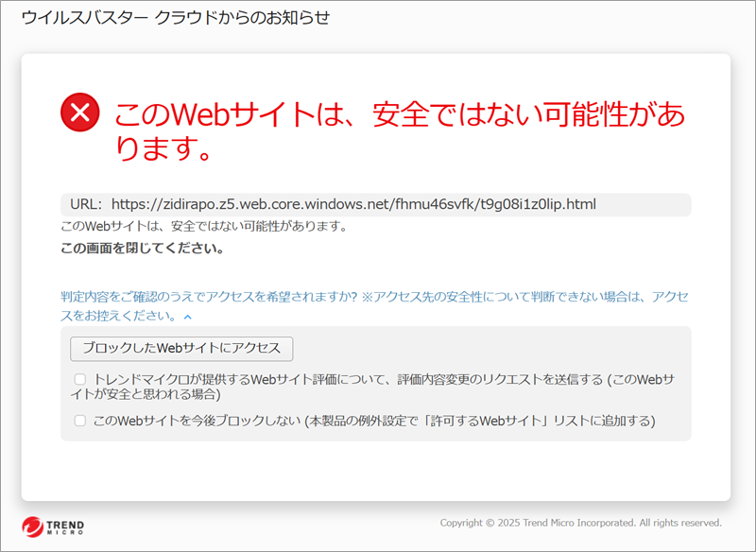Enable the 評価内容変更のリクエストを送信する checkbox

tap(80, 379)
